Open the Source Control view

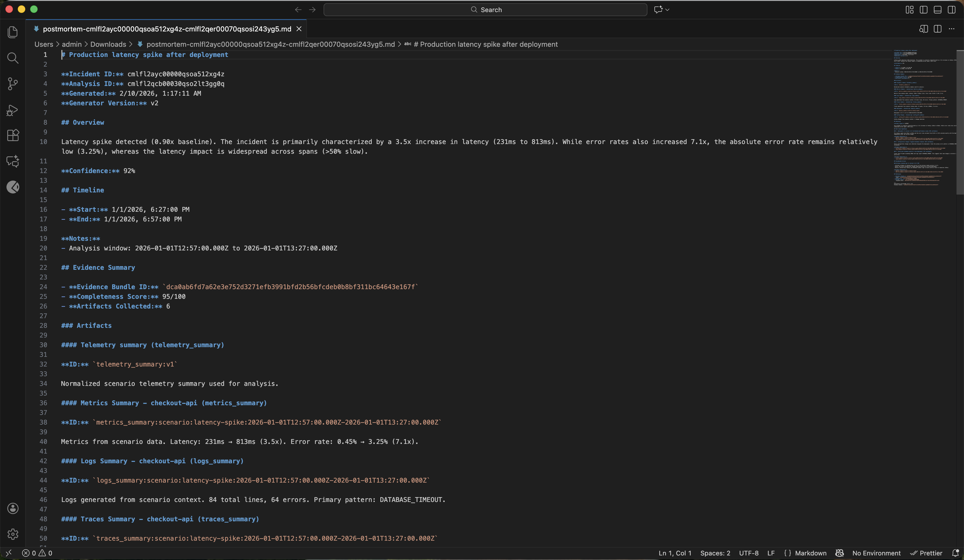click(x=13, y=84)
